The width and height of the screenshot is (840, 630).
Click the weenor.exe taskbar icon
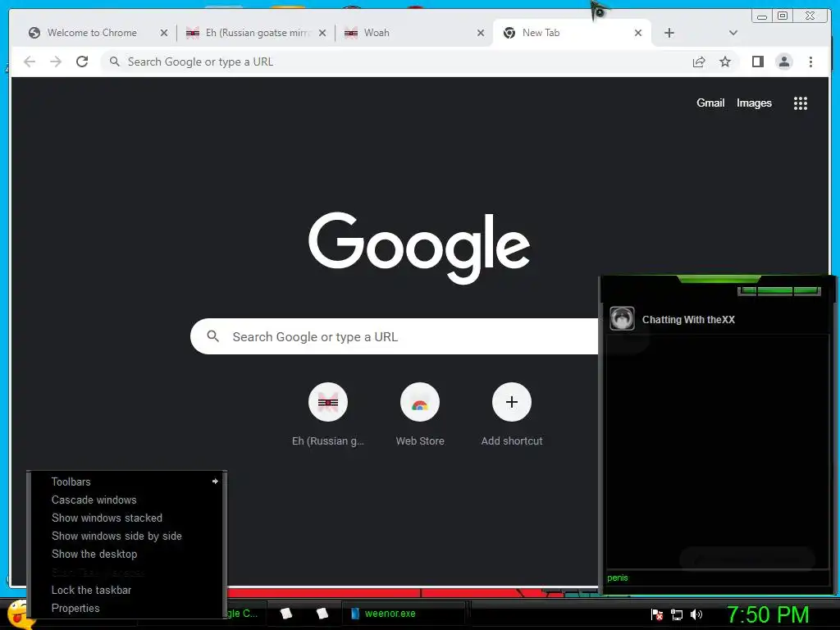[x=354, y=614]
